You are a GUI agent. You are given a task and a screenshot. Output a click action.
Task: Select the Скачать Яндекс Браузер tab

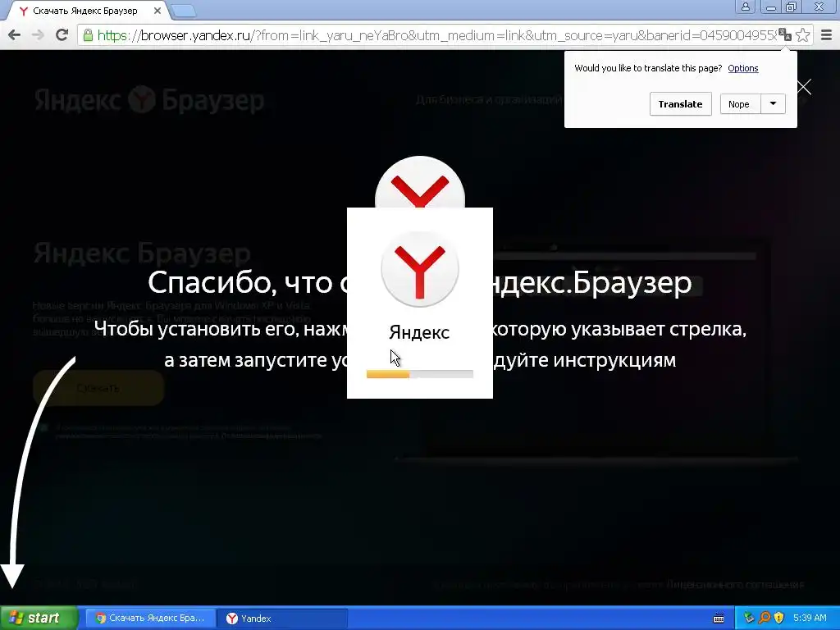(85, 11)
